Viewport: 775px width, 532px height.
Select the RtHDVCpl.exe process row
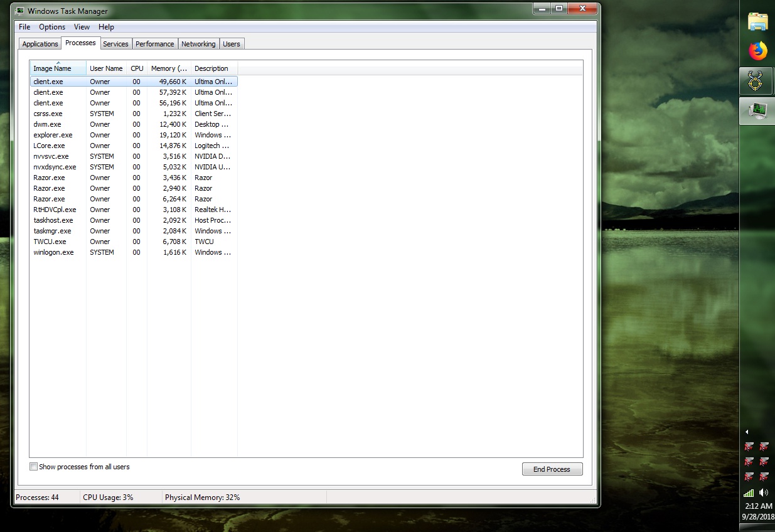click(x=134, y=210)
